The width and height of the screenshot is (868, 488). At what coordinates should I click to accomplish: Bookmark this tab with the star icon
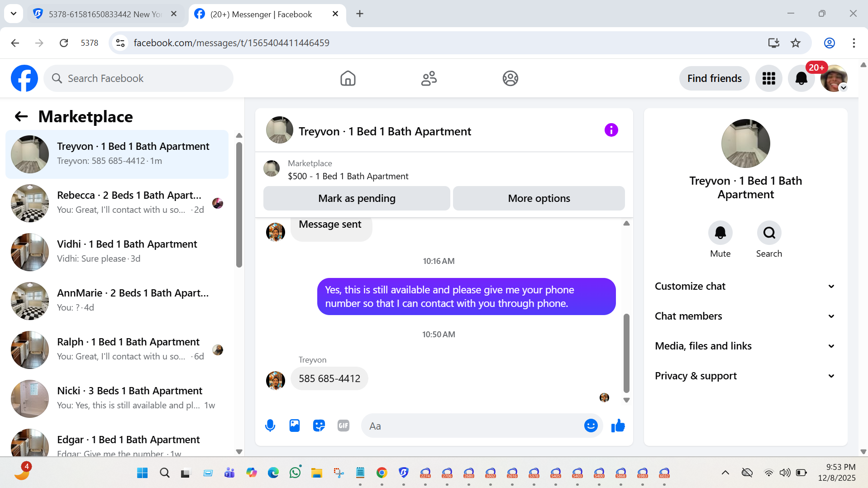(x=795, y=43)
